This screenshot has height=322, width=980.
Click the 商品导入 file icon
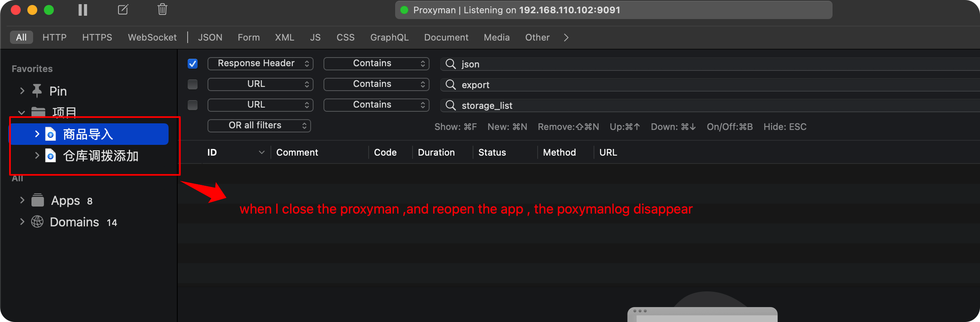point(51,134)
